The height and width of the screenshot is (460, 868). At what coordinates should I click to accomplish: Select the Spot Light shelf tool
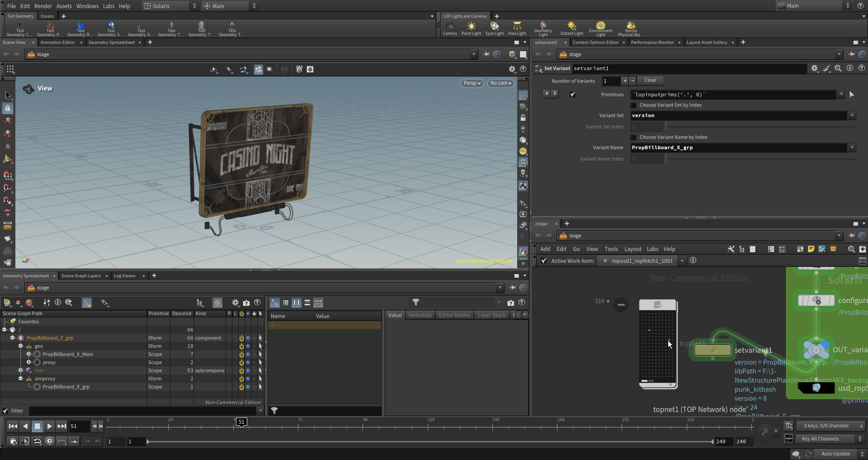click(x=494, y=28)
